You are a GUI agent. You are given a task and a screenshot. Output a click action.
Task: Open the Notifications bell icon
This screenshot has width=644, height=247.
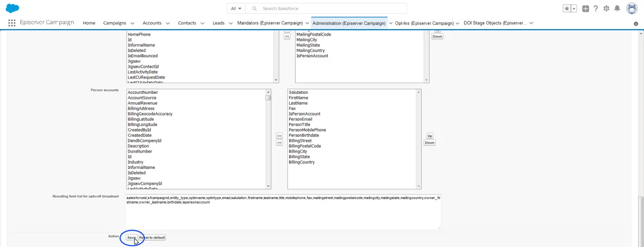coord(617,8)
